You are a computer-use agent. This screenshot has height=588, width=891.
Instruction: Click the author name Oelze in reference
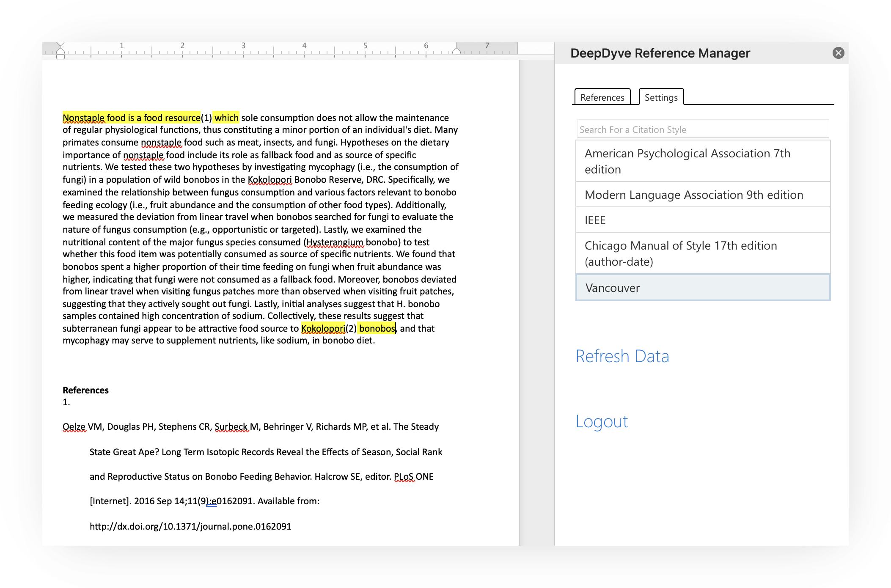click(74, 426)
